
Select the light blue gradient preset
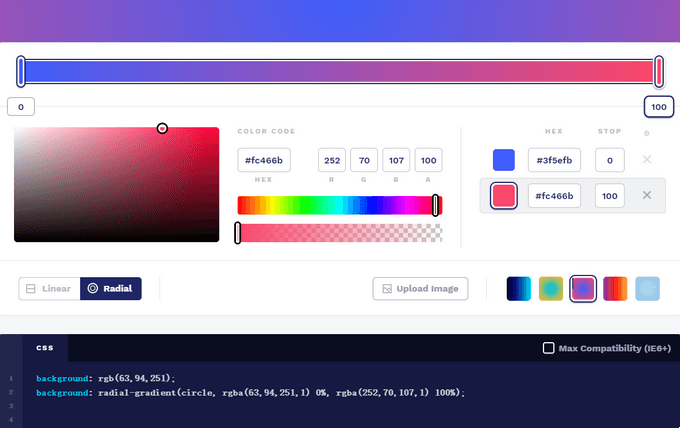647,289
